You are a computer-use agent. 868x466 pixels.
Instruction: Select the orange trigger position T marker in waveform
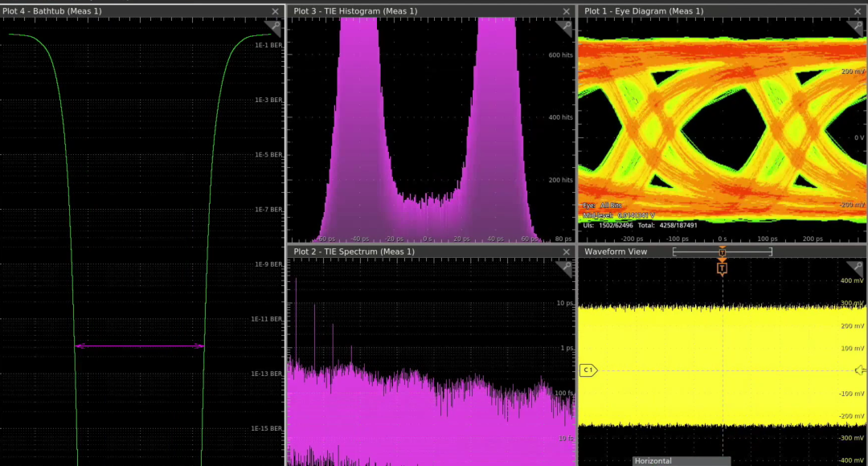[722, 268]
